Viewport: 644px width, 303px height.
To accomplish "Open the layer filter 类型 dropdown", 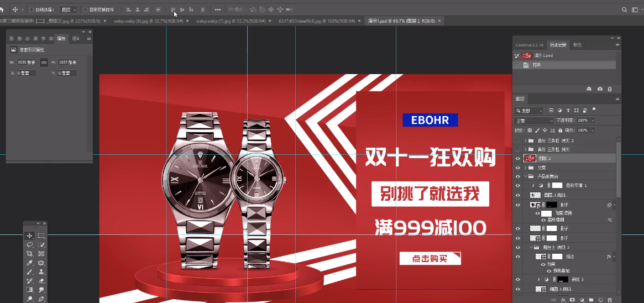I will click(x=529, y=111).
